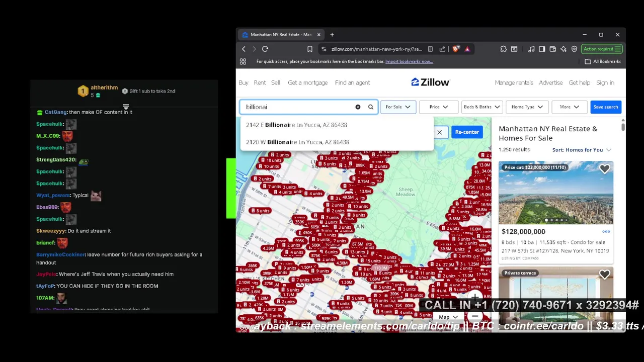Close the Manhattan NY Real Estate tab
The image size is (644, 362).
click(x=318, y=35)
